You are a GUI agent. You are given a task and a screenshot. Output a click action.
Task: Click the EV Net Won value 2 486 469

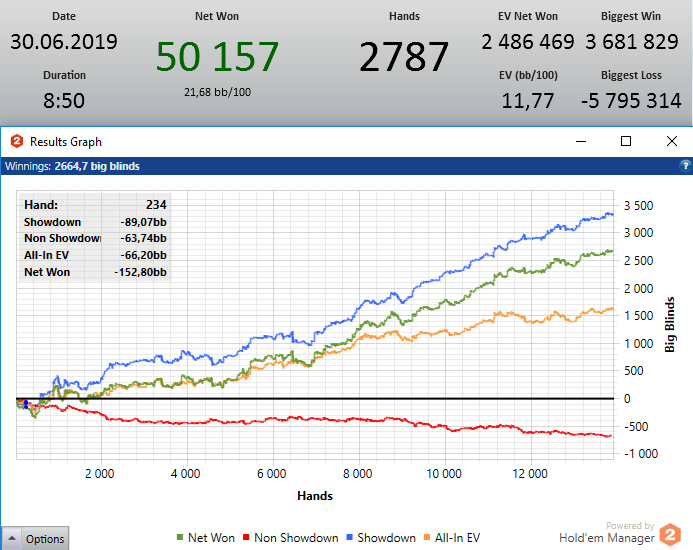(x=528, y=42)
